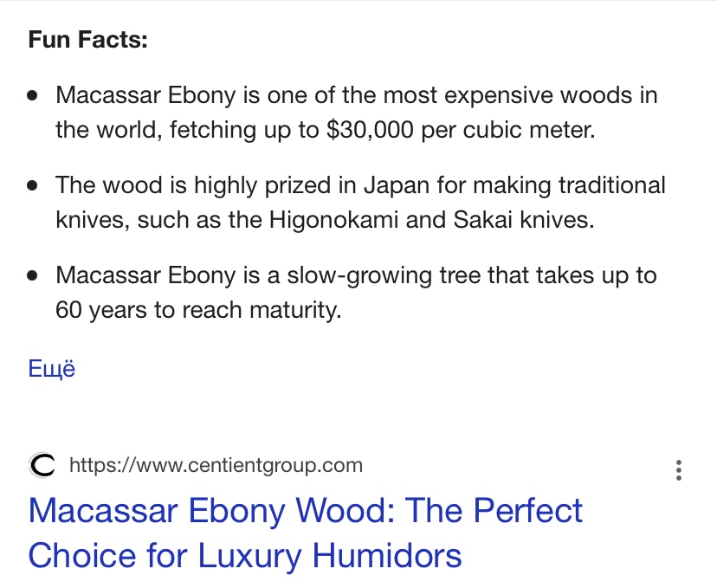Click the 60 years to reach maturity line
717x588 pixels.
coord(198,311)
